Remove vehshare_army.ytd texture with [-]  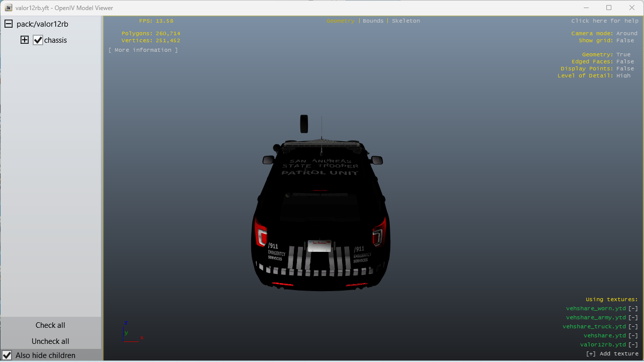pos(633,318)
